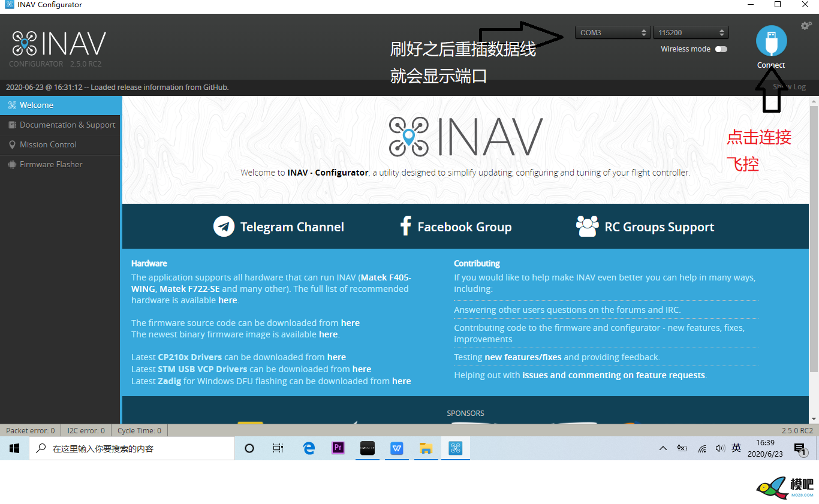Click the Telegram Channel icon
This screenshot has height=504, width=819.
coord(224,227)
